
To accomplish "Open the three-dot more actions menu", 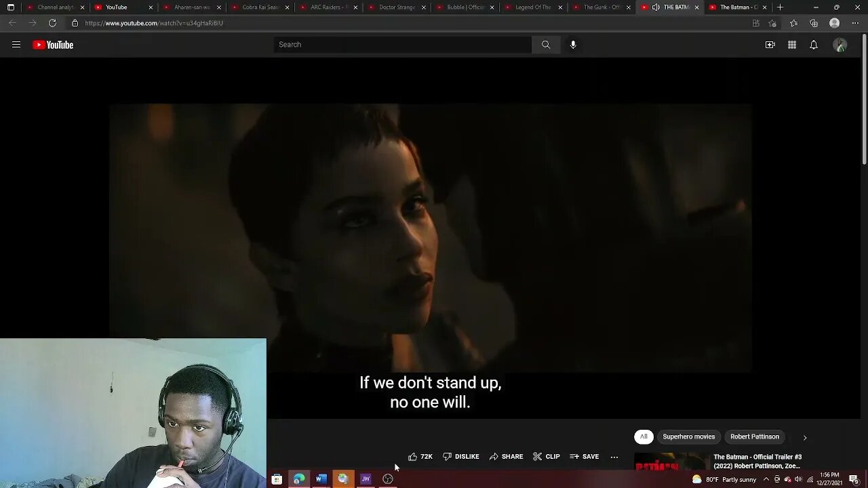I will click(614, 457).
